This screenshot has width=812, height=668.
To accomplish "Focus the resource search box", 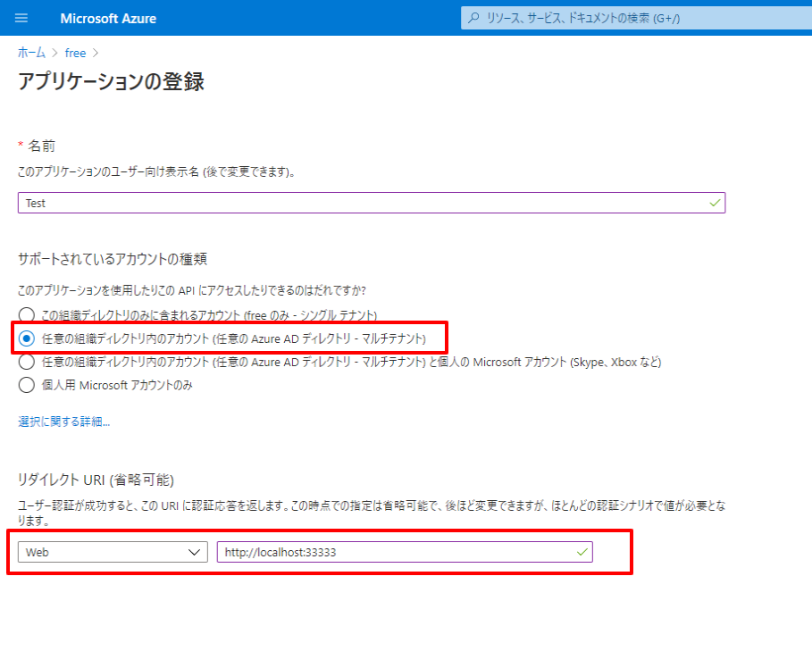I will click(636, 18).
